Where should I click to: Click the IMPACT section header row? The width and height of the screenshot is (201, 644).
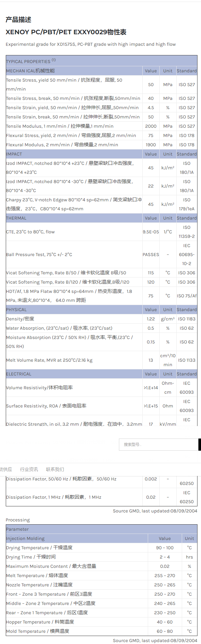click(x=14, y=154)
